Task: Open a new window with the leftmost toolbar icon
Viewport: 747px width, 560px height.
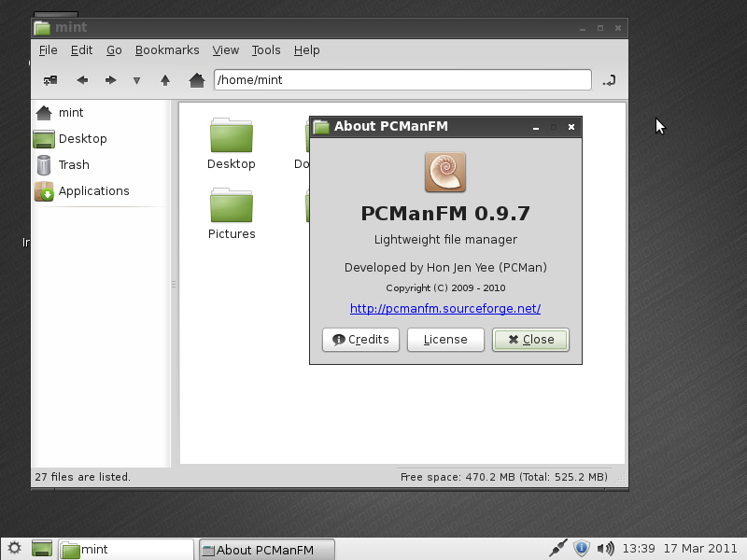Action: (x=50, y=80)
